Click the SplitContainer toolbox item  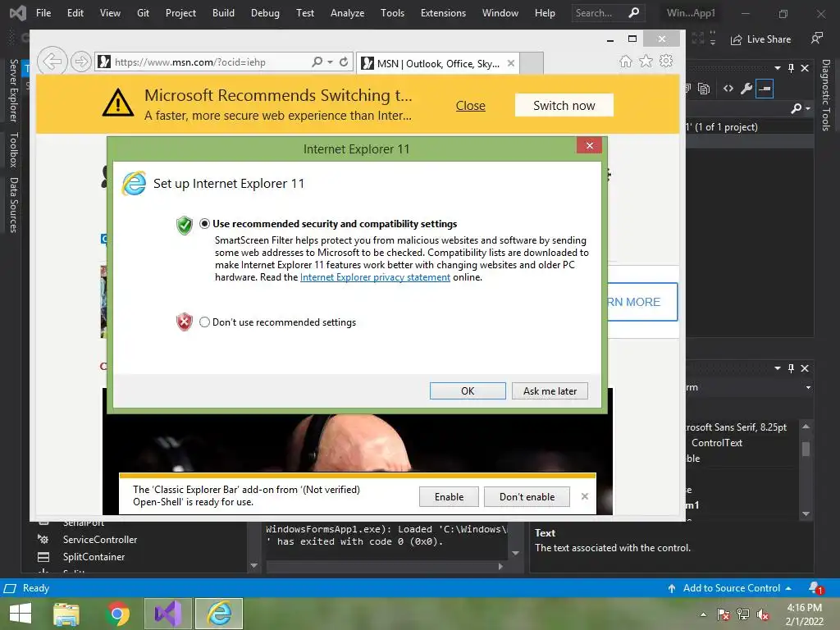[x=94, y=557]
